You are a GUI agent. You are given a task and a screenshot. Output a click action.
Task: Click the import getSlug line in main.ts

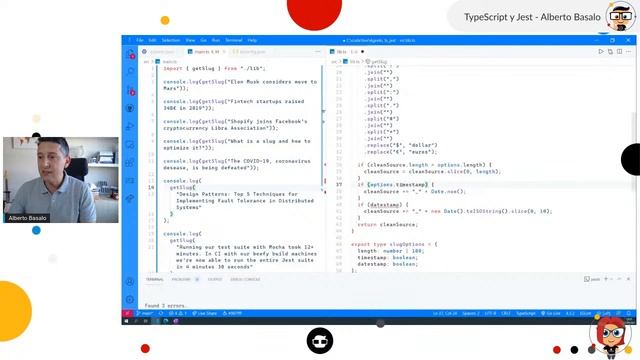click(214, 68)
